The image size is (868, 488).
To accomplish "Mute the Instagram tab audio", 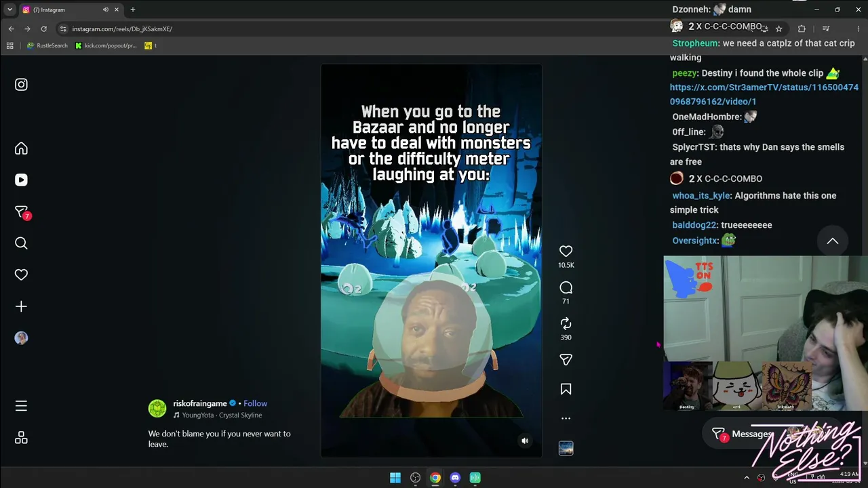I will [x=106, y=9].
